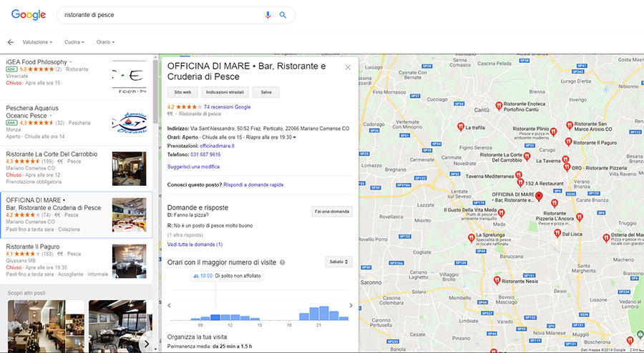
Task: Open the officinadimare.it reservation link
Action: 218,146
